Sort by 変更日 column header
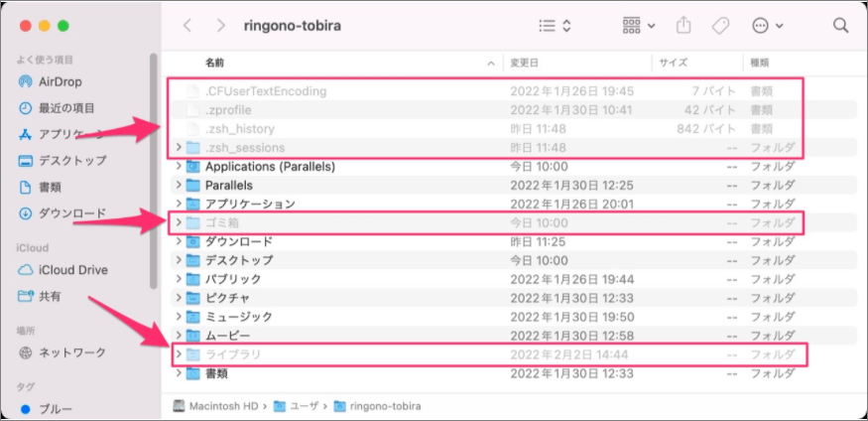Screen dimensions: 868x421 click(524, 64)
